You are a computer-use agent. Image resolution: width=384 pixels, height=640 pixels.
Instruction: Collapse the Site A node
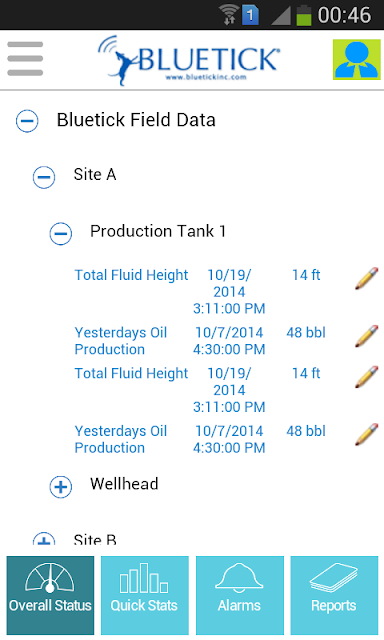pyautogui.click(x=44, y=177)
